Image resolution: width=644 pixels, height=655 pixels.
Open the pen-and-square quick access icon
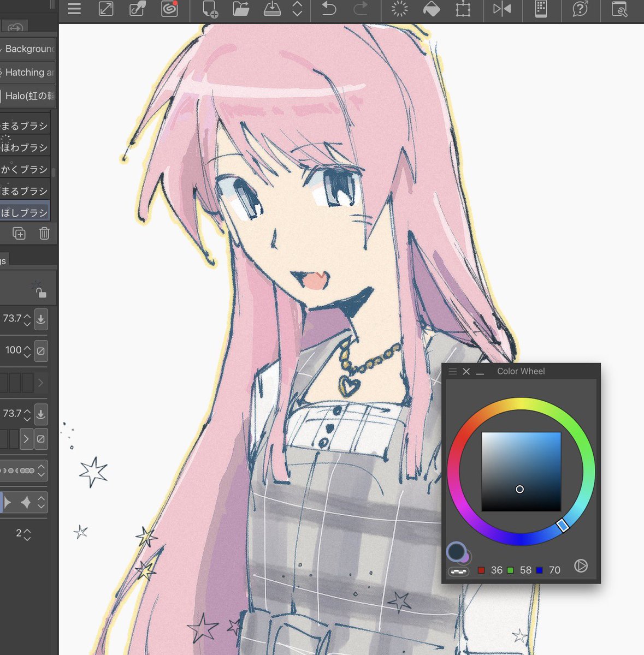[x=137, y=9]
